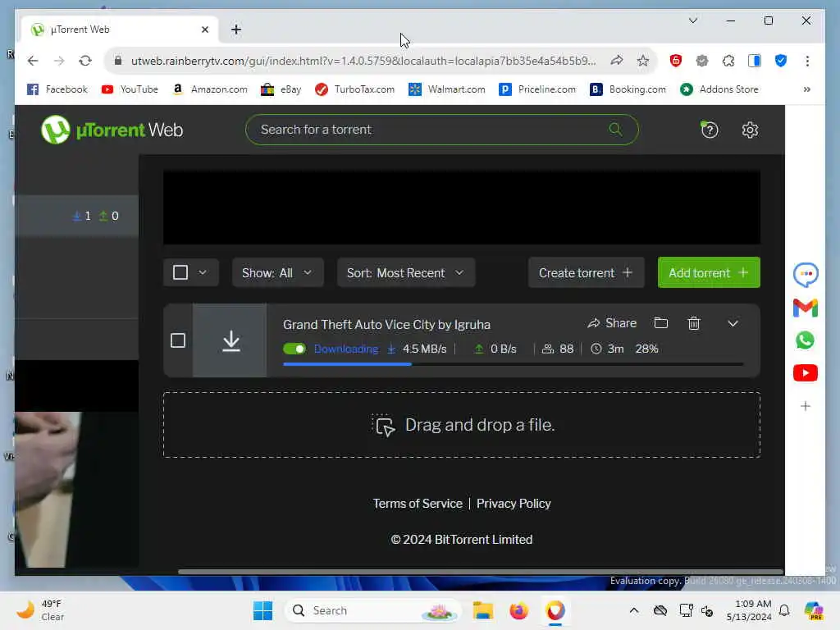Click the red shield extension icon
The height and width of the screenshot is (630, 840).
676,61
